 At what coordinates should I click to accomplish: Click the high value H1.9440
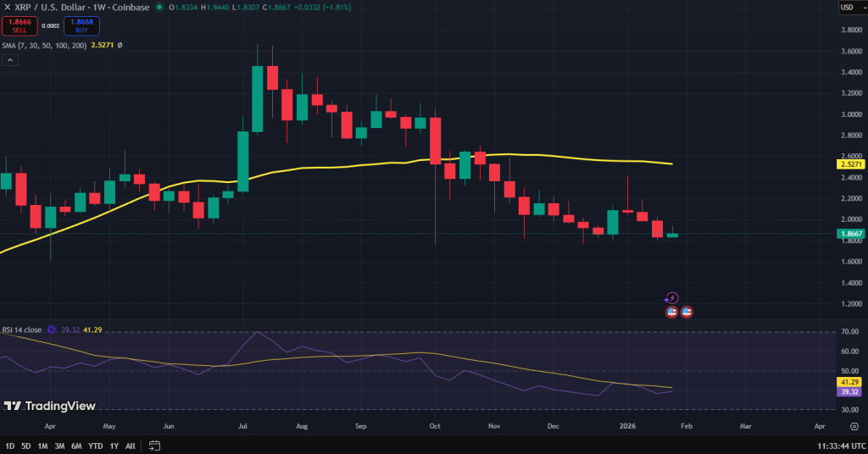coord(214,7)
